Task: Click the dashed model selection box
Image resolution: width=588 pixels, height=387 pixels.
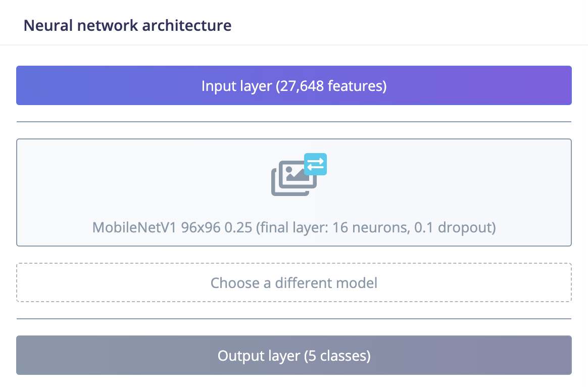Action: pos(294,282)
